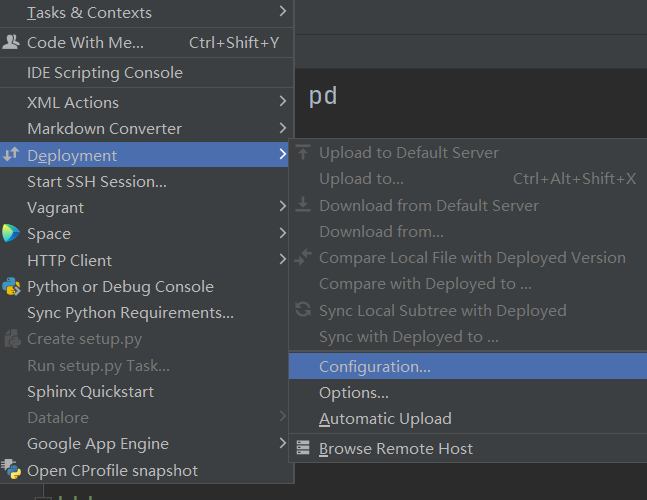
Task: Open the Google App Engine submenu
Action: tap(283, 444)
